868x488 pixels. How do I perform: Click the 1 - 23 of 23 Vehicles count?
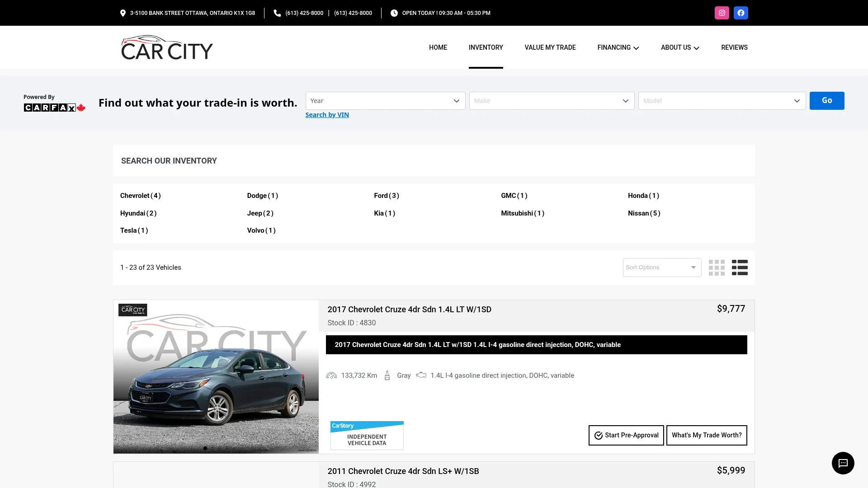point(151,267)
